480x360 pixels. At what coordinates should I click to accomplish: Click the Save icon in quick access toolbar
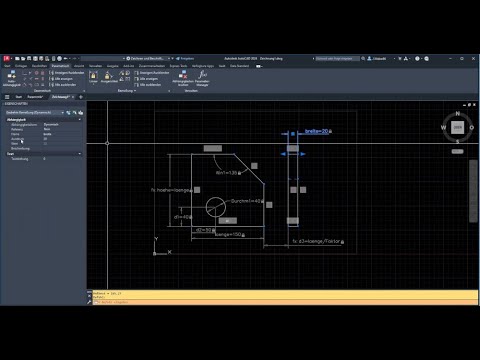(29, 58)
